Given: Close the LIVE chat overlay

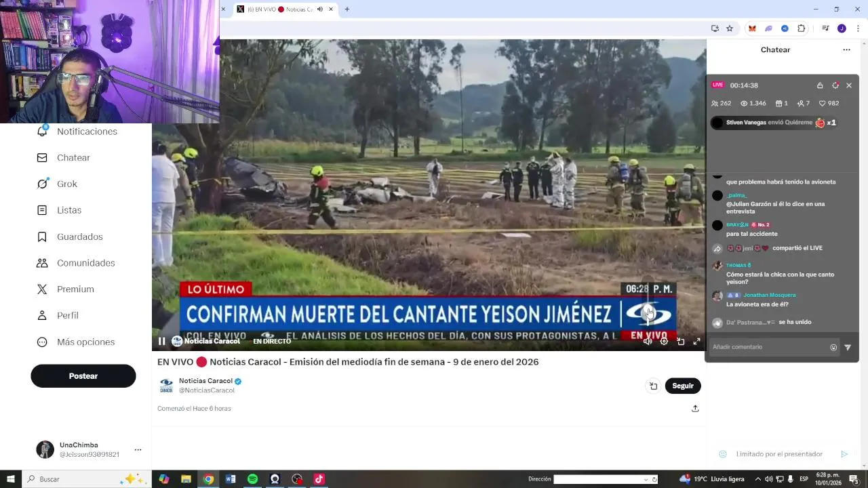Looking at the screenshot, I should (848, 85).
